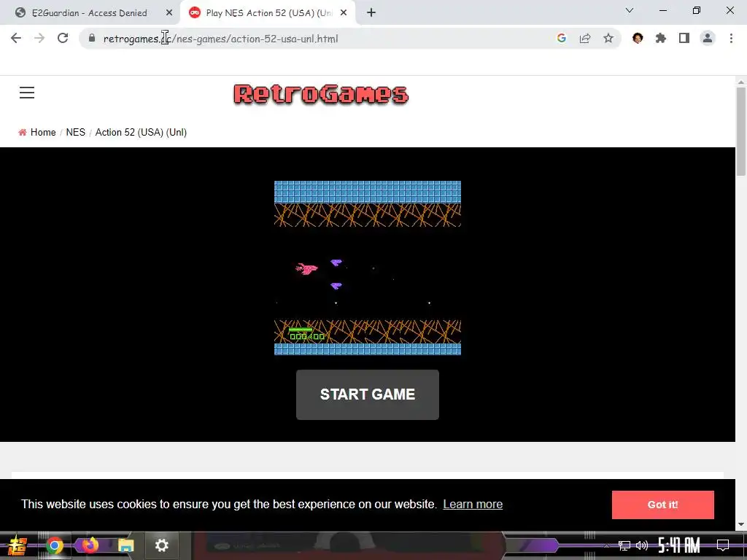
Task: Minimize the Chrome window
Action: 662,10
